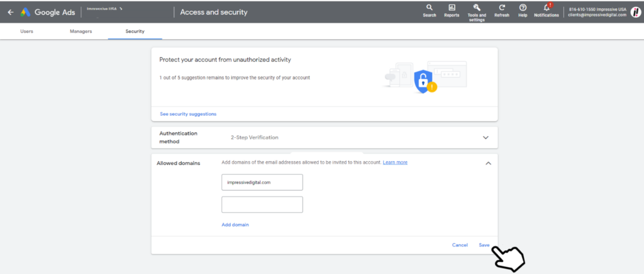Switch to the Users tab
Image resolution: width=644 pixels, height=274 pixels.
click(x=27, y=31)
